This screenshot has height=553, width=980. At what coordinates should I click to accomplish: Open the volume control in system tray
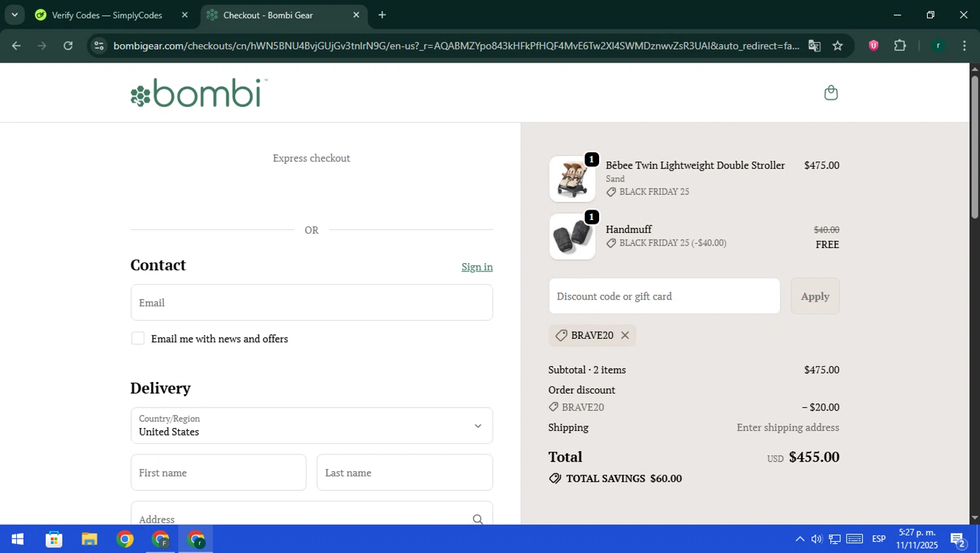point(817,539)
